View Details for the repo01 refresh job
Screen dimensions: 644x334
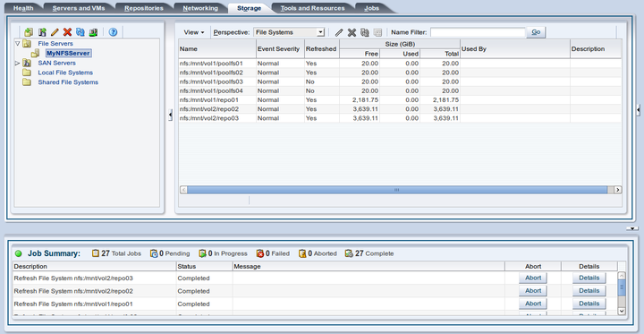pyautogui.click(x=589, y=304)
